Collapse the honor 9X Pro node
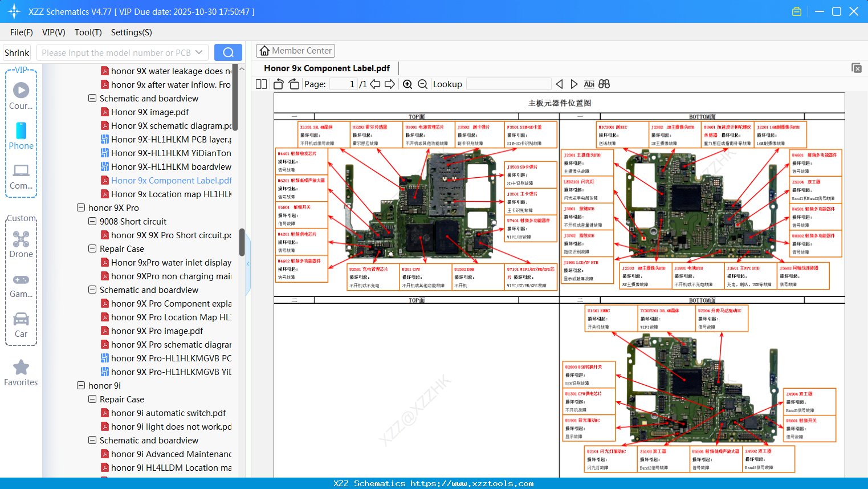 [81, 207]
